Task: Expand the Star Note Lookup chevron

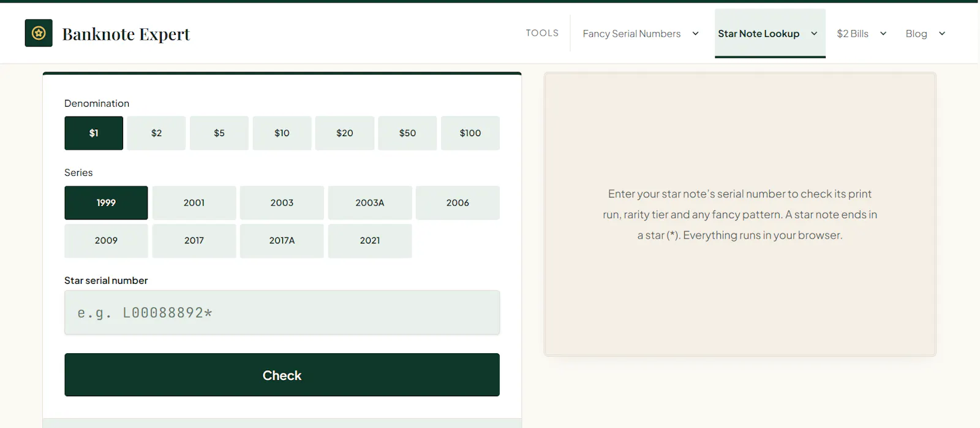Action: pos(814,34)
